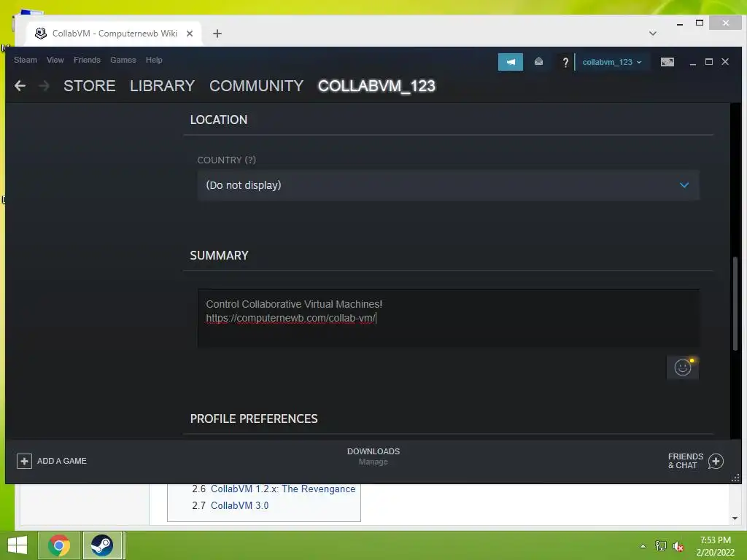Click Chrome scrollbar down arrow

point(735,518)
